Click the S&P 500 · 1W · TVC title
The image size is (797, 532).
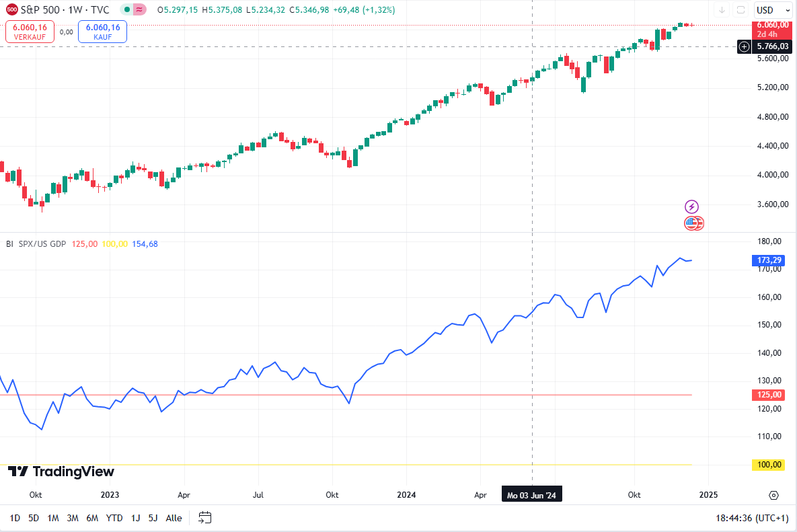pyautogui.click(x=65, y=9)
